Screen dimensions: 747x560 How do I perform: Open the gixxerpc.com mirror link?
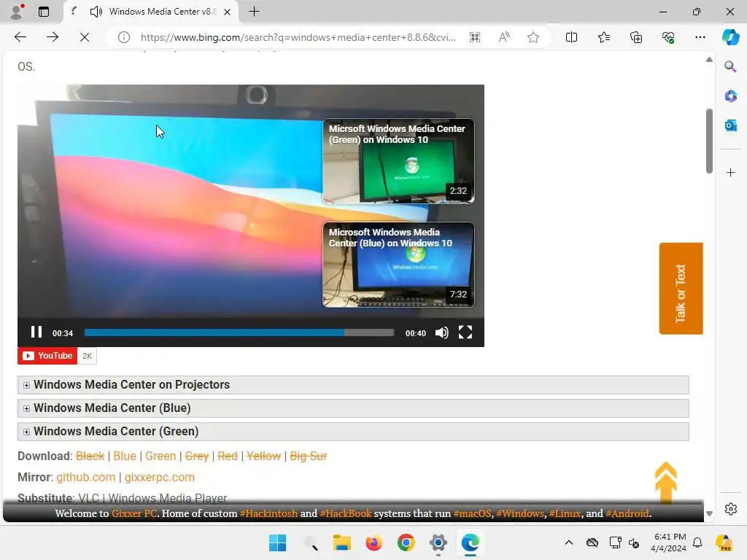pyautogui.click(x=160, y=477)
